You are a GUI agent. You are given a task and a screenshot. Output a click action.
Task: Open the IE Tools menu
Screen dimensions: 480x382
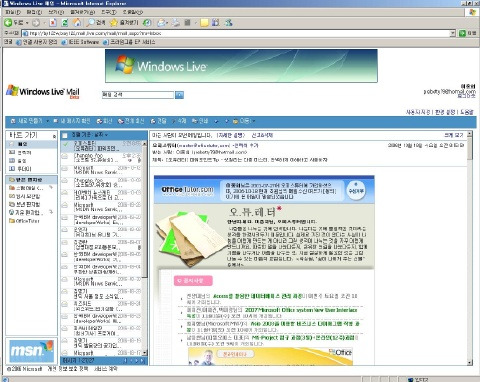109,12
